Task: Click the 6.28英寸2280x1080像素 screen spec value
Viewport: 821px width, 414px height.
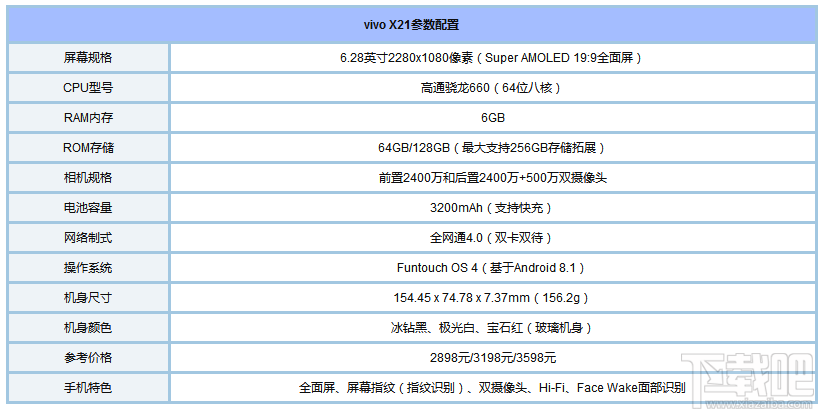Action: point(493,58)
